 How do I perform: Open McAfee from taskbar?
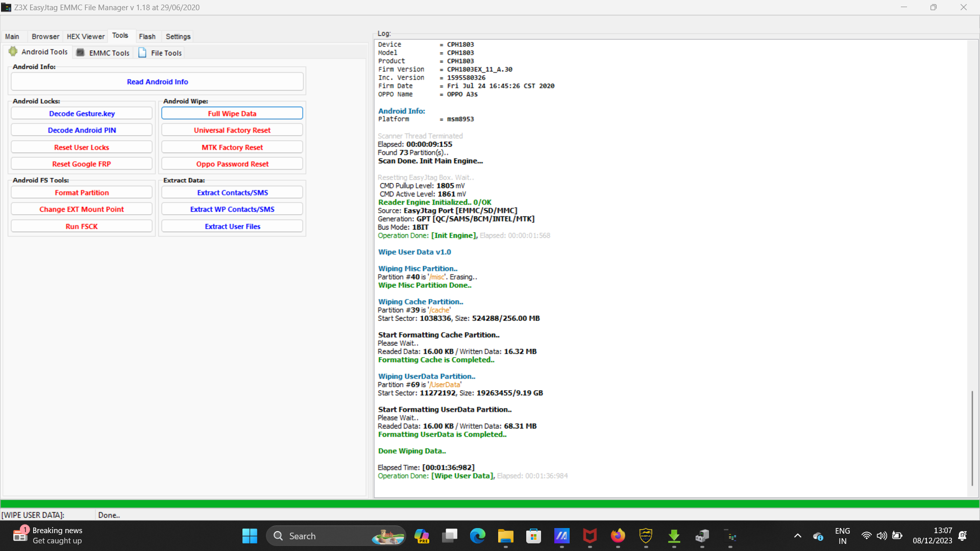tap(590, 536)
